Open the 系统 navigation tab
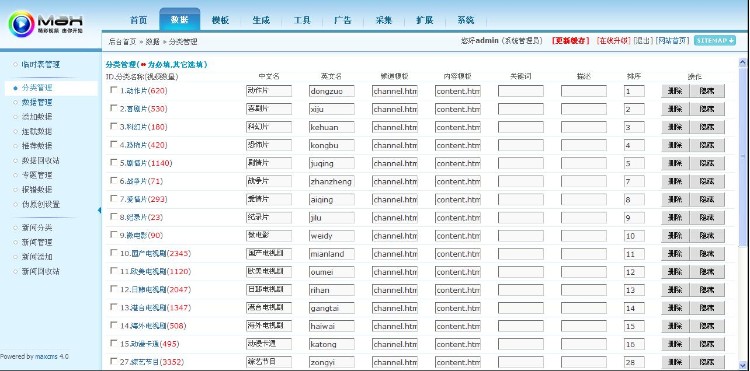 tap(465, 20)
